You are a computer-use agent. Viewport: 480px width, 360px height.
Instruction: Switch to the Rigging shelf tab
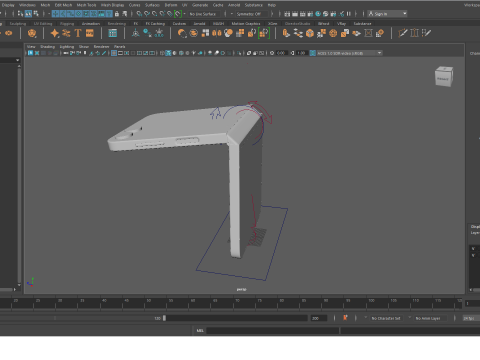[67, 24]
